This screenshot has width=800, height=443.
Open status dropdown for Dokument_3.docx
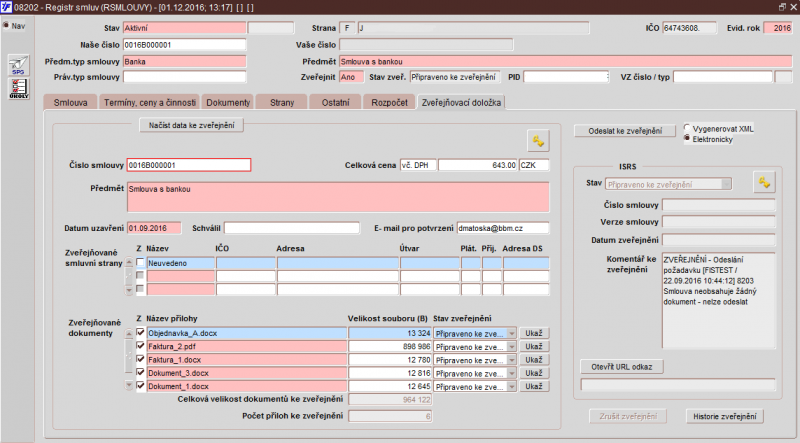(x=512, y=373)
